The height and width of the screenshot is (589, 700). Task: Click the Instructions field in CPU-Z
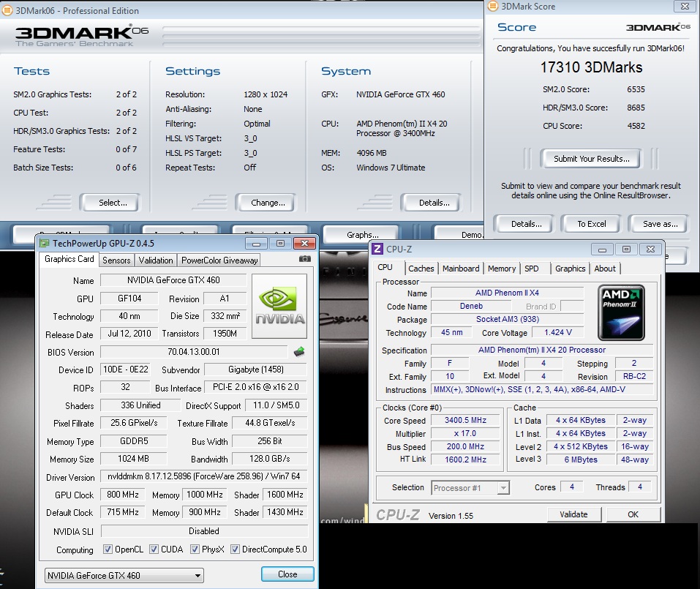542,389
